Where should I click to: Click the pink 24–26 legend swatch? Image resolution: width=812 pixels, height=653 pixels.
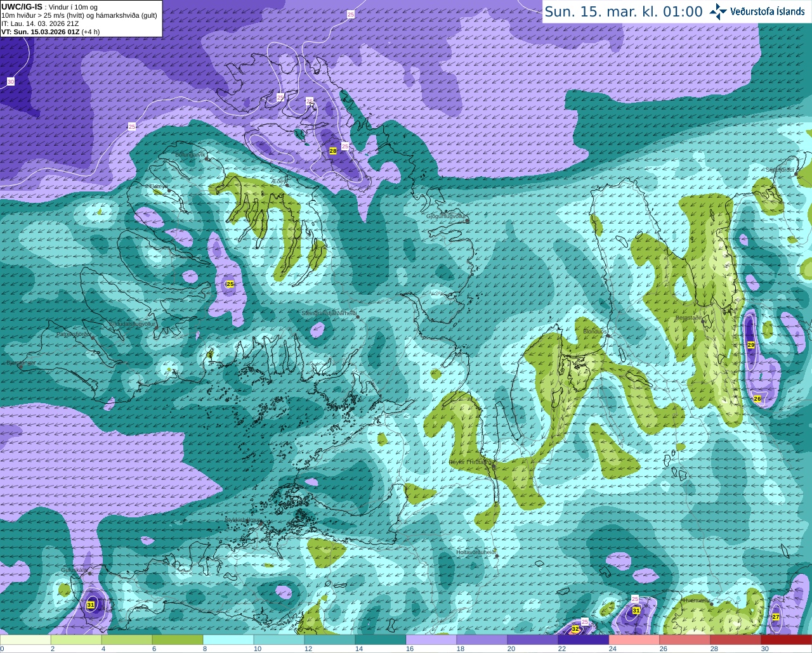[x=634, y=640]
